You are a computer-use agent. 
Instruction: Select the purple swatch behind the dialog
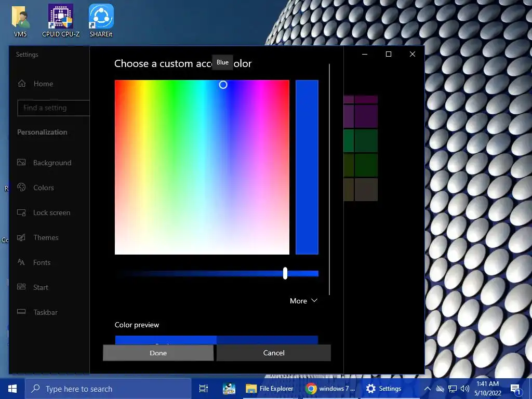point(366,116)
